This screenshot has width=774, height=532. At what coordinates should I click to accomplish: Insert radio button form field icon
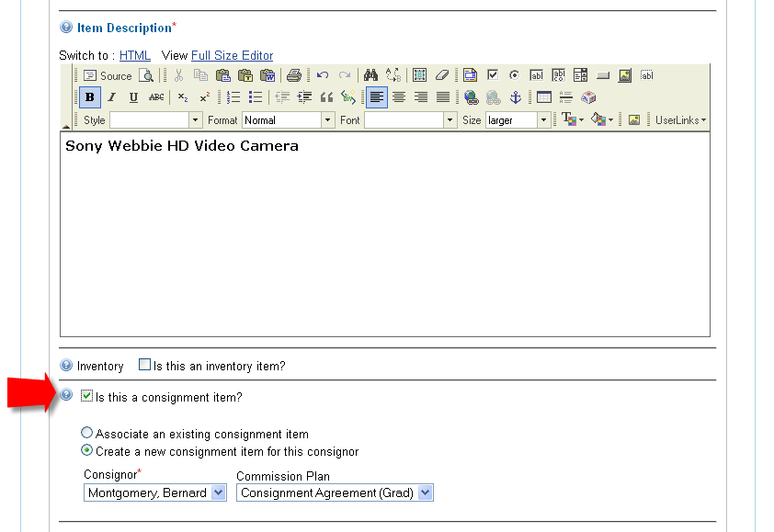(x=514, y=75)
